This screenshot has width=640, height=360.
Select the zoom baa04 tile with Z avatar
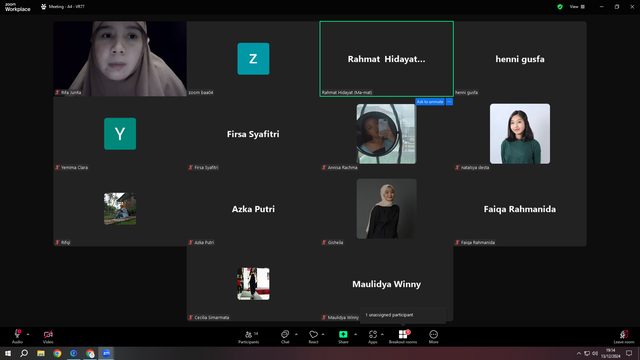click(253, 59)
